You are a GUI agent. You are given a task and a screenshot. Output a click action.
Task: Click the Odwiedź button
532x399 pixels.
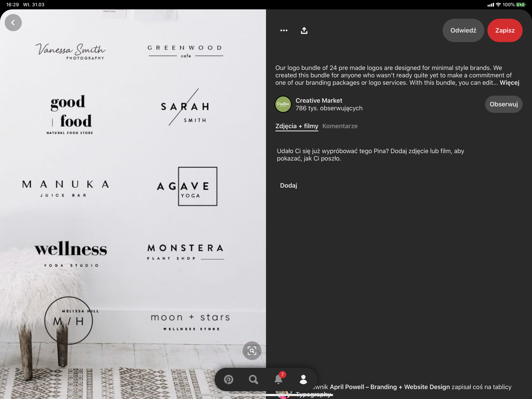(463, 30)
